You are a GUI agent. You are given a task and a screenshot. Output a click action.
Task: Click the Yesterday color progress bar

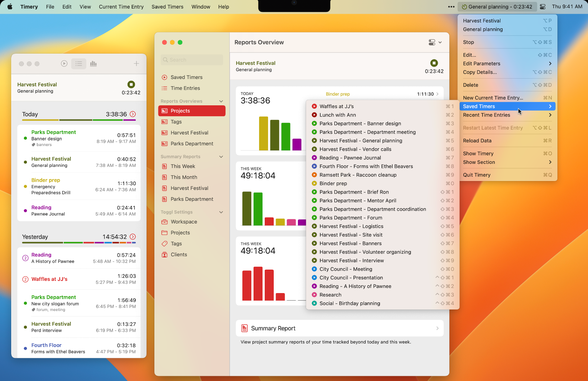(79, 242)
